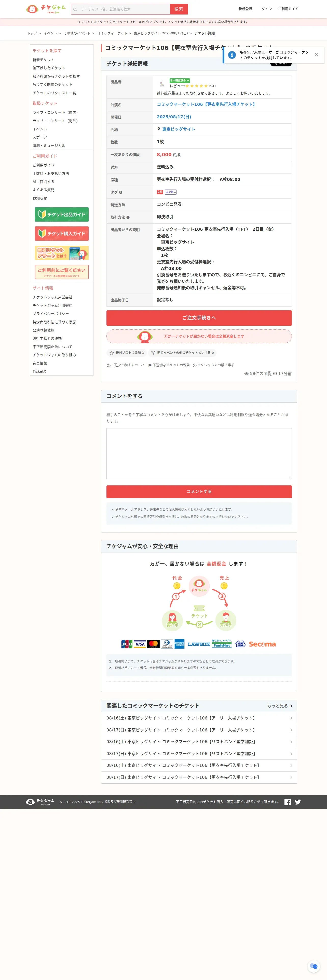This screenshot has height=980, width=327.
Task: Click 新規登録 in the top navigation
Action: pyautogui.click(x=245, y=9)
